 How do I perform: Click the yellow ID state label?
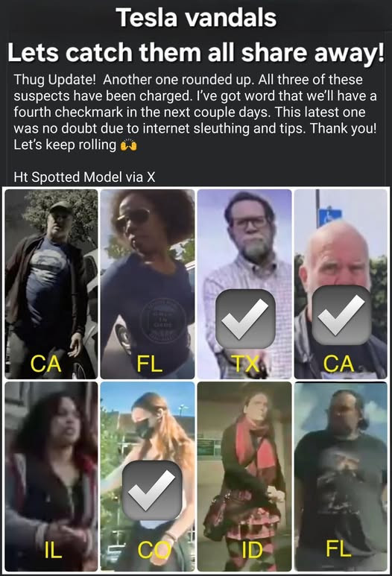click(253, 550)
